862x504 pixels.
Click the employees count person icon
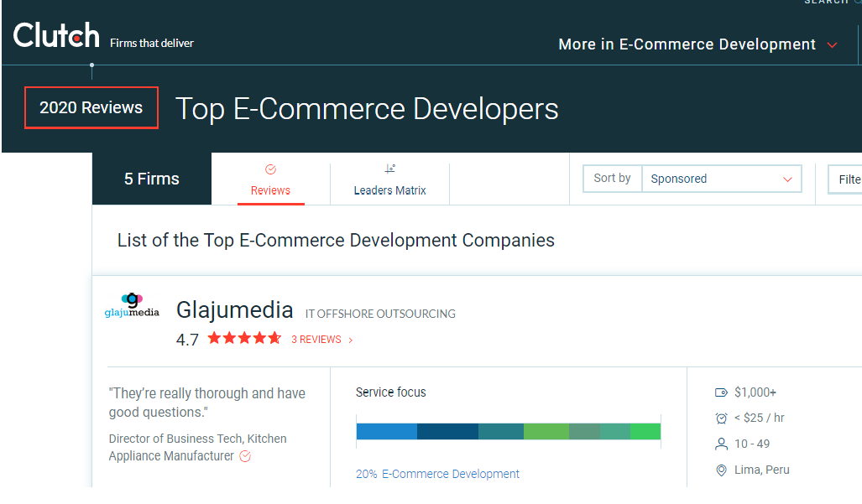(x=721, y=444)
